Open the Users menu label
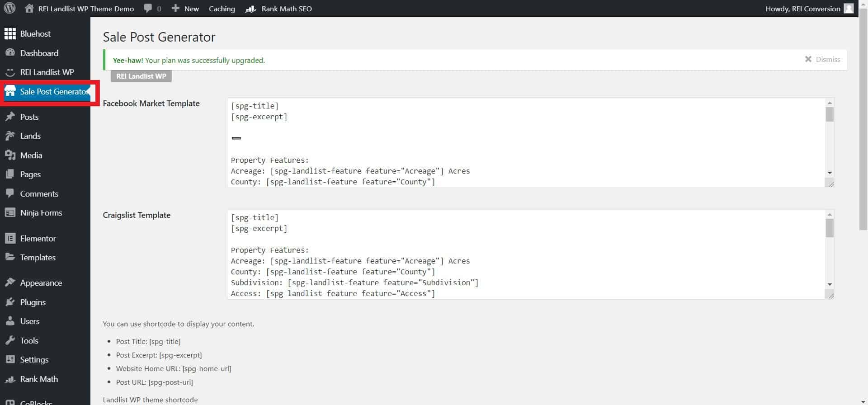The height and width of the screenshot is (405, 868). [x=30, y=321]
